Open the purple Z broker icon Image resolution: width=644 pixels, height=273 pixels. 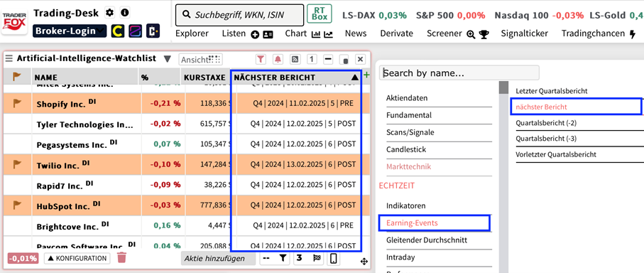click(136, 31)
